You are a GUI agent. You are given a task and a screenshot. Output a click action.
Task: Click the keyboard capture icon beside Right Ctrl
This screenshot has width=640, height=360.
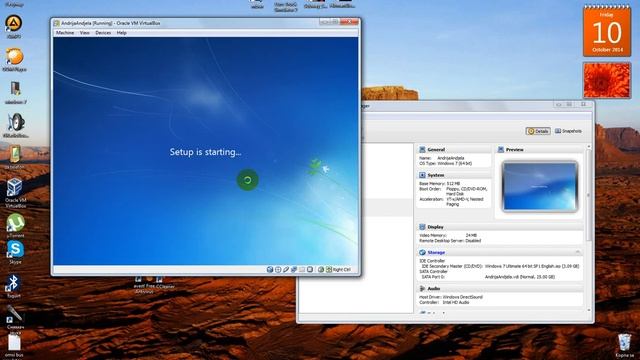click(x=329, y=269)
